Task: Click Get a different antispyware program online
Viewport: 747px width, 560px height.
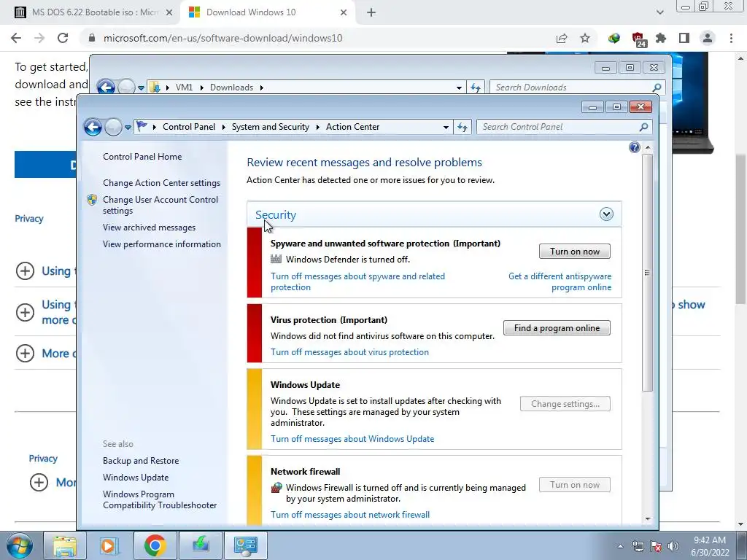Action: click(560, 281)
